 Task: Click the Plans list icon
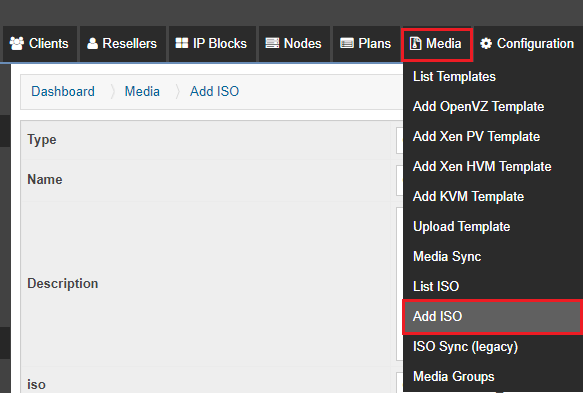click(x=347, y=44)
